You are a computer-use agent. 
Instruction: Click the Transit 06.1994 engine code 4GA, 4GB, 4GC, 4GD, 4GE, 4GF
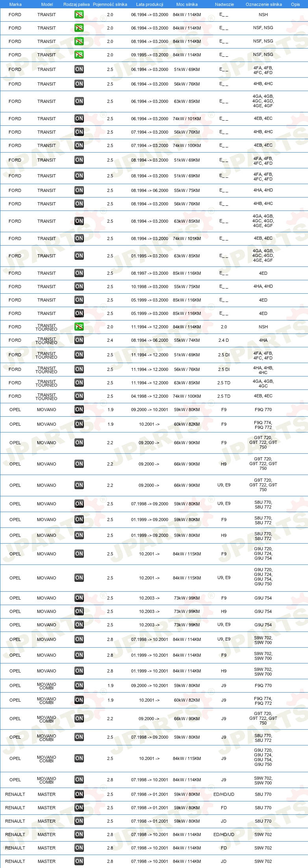[x=263, y=101]
